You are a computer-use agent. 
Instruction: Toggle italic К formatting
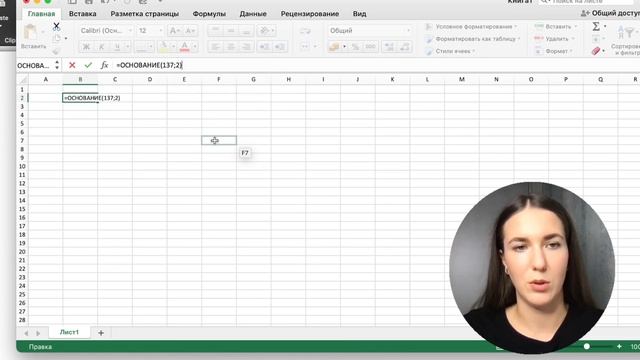(x=102, y=47)
